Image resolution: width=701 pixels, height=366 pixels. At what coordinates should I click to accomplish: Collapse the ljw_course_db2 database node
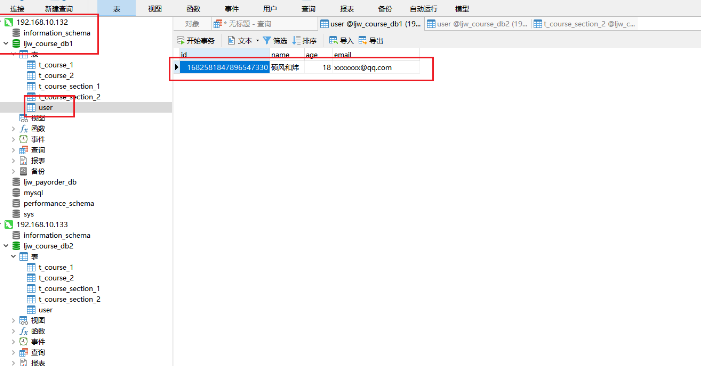click(x=6, y=246)
